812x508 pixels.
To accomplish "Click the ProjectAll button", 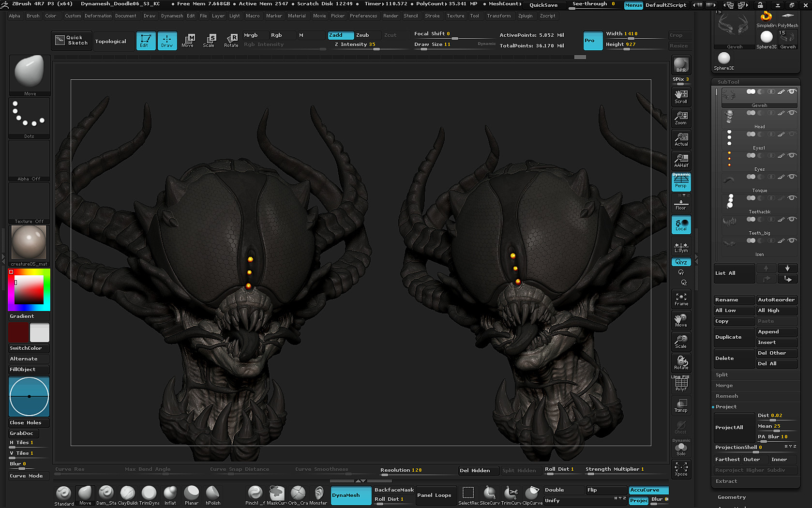I will click(x=734, y=427).
